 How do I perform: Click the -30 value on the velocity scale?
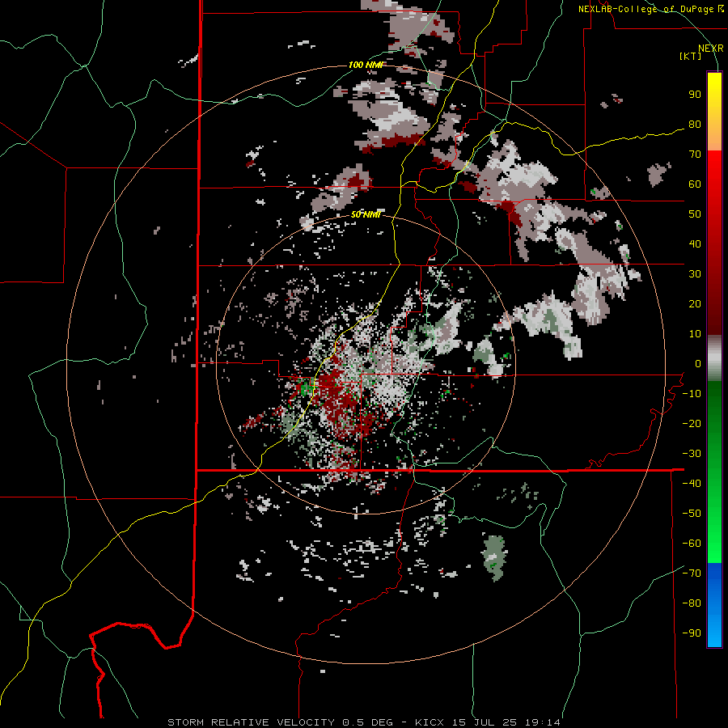692,454
